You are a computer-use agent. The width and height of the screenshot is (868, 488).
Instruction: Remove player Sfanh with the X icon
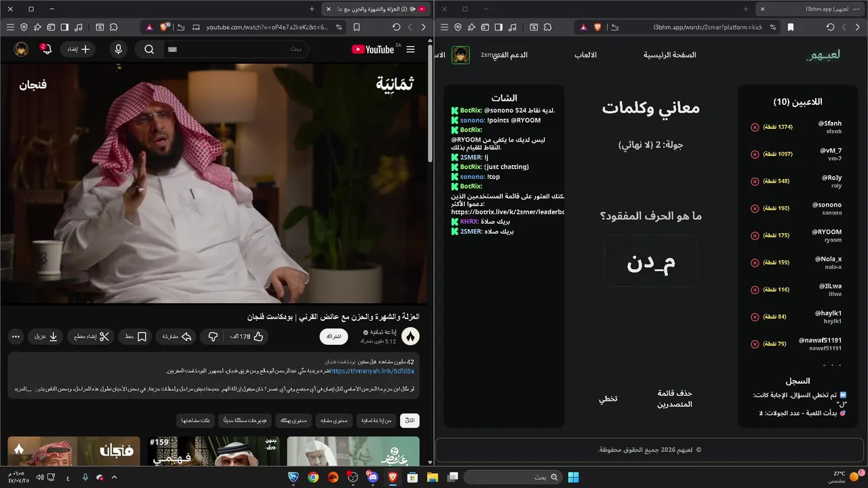[755, 127]
